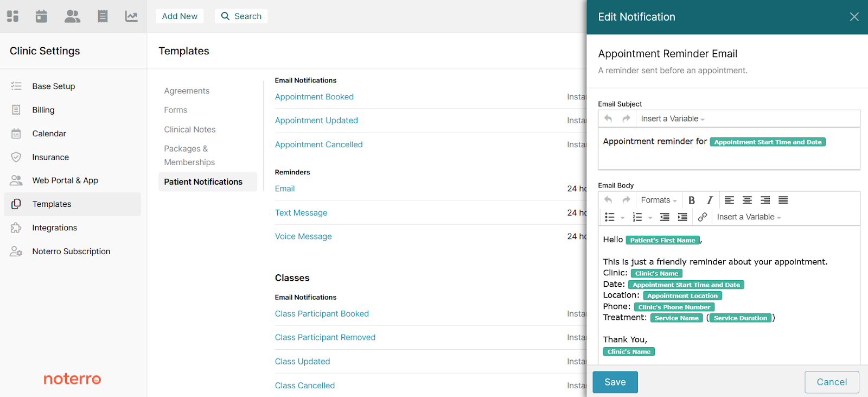The image size is (868, 397).
Task: Select the Service Duration variable tag
Action: click(741, 318)
